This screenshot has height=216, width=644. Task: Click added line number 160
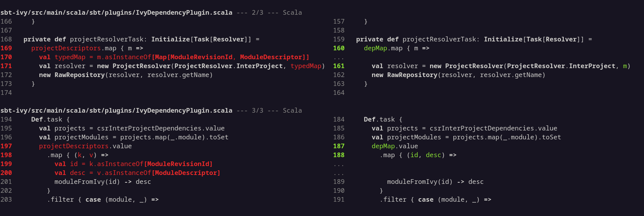(339, 48)
